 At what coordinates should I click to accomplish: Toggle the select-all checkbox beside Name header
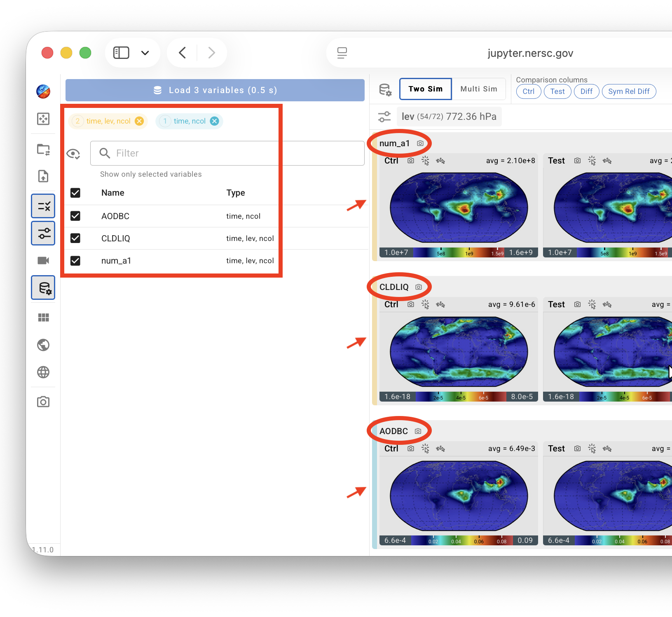click(75, 193)
